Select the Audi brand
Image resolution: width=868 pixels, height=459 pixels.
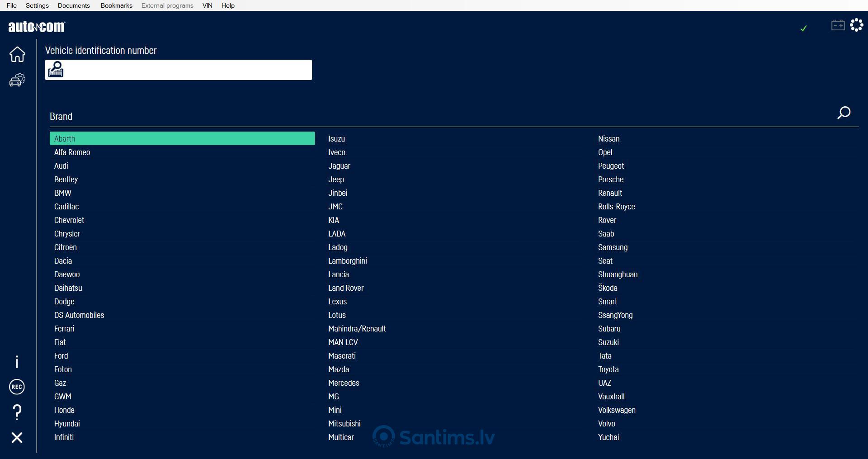point(61,166)
